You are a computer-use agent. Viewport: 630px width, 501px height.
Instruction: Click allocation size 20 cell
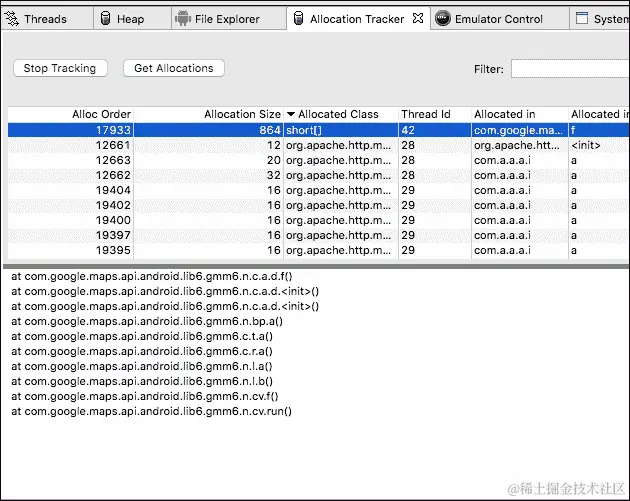pos(209,160)
